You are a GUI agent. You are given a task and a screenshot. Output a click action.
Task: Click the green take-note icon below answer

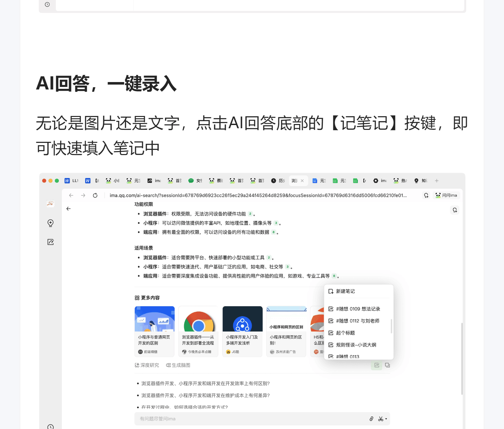click(377, 365)
